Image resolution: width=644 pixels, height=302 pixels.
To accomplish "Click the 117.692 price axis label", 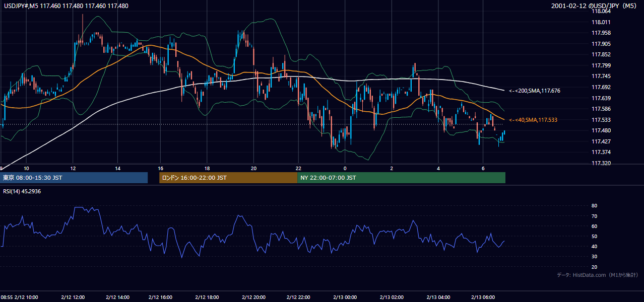I will pos(601,87).
